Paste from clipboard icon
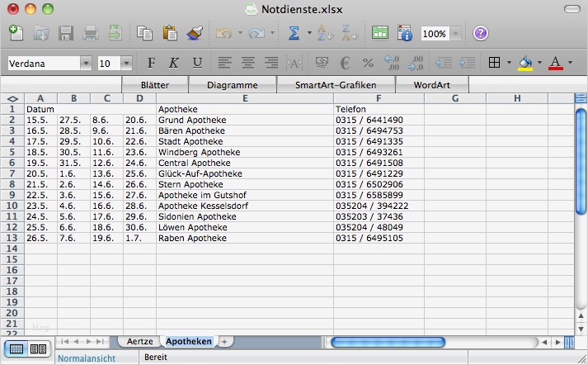The height and width of the screenshot is (365, 588). tap(170, 33)
